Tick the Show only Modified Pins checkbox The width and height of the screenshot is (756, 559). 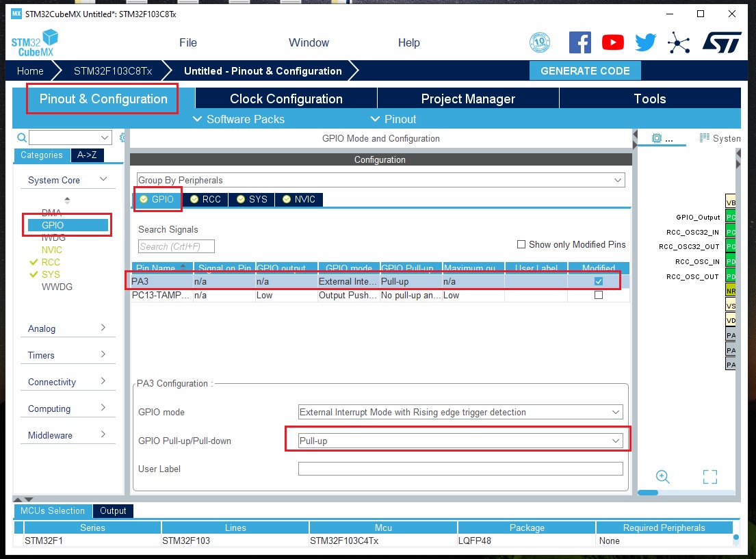click(521, 244)
